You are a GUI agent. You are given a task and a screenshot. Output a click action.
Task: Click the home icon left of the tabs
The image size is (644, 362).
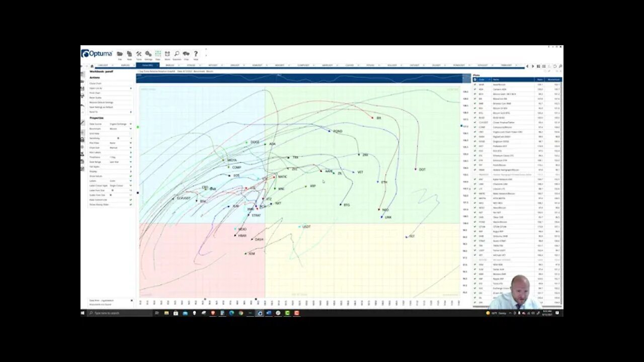tap(92, 66)
